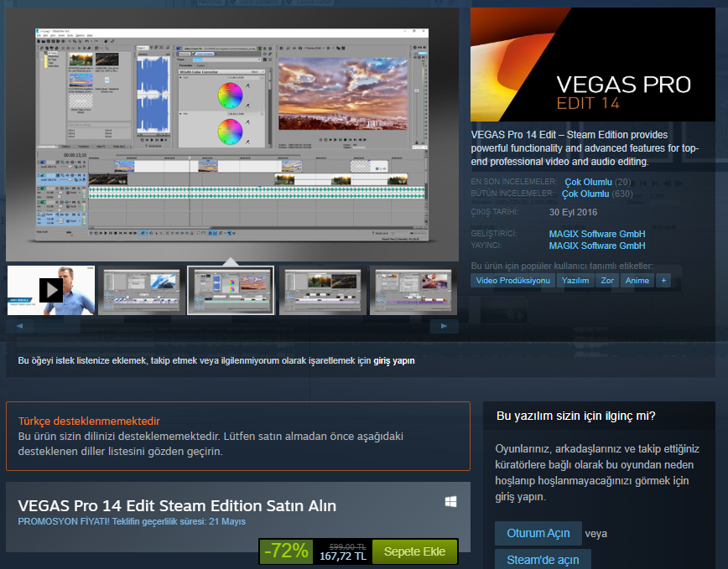Add a tag with the plus button
The image size is (728, 569).
tap(663, 281)
